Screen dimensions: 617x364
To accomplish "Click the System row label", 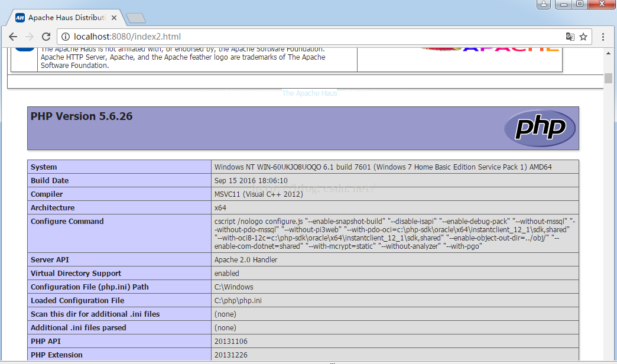I will [44, 167].
